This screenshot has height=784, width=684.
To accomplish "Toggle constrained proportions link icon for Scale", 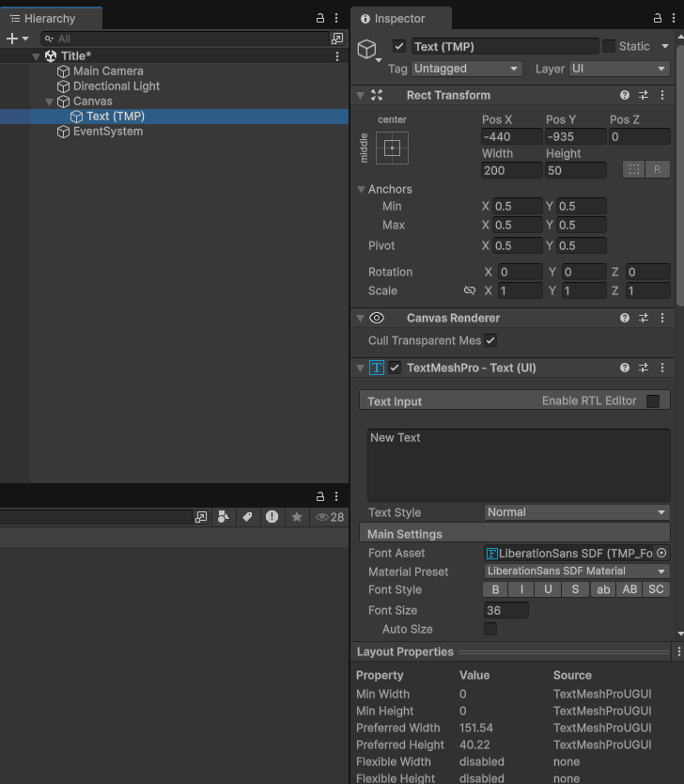I will coord(470,291).
